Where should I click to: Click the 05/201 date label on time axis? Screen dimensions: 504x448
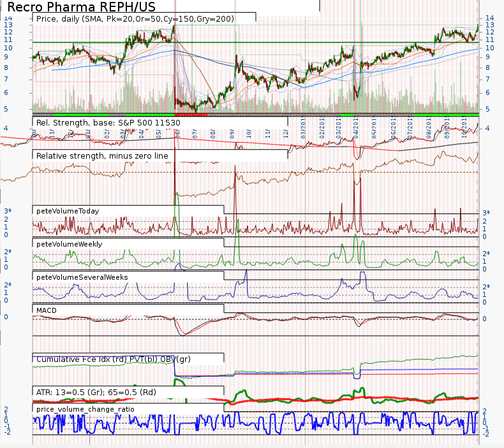[x=374, y=128]
